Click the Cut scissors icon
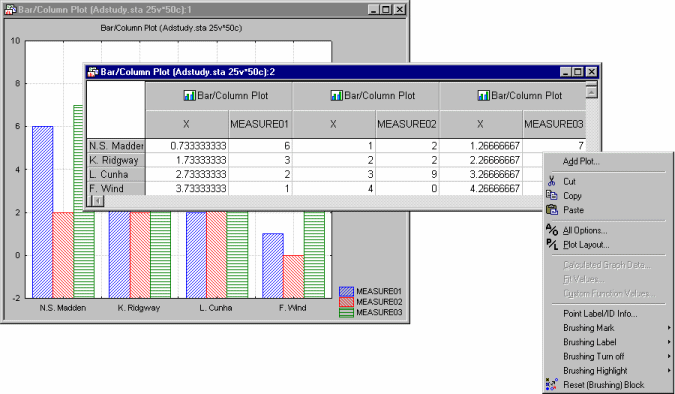 pos(551,181)
